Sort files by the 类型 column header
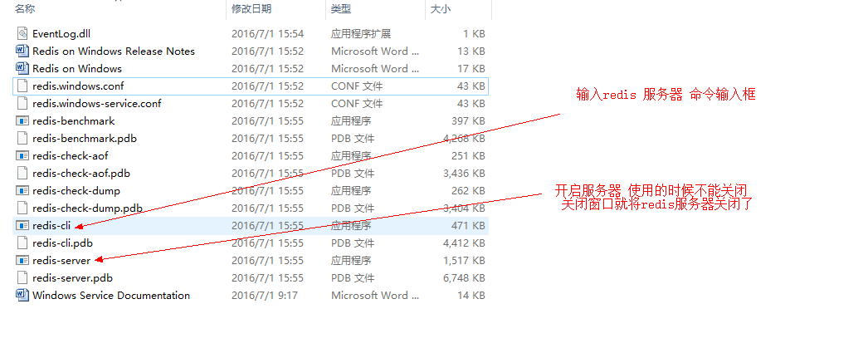Image resolution: width=868 pixels, height=353 pixels. 341,8
